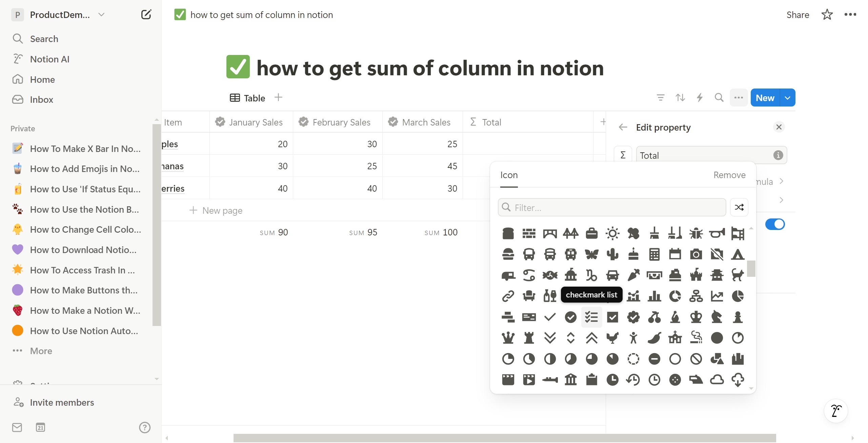The height and width of the screenshot is (443, 868).
Task: Open the automations lightning bolt
Action: coord(700,98)
